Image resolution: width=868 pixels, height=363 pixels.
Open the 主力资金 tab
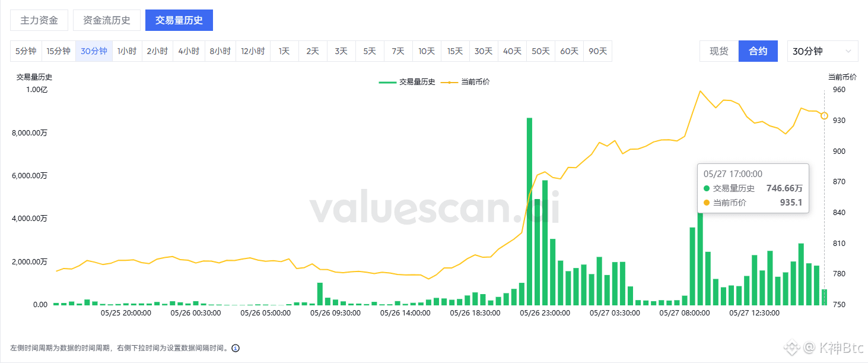(x=39, y=20)
